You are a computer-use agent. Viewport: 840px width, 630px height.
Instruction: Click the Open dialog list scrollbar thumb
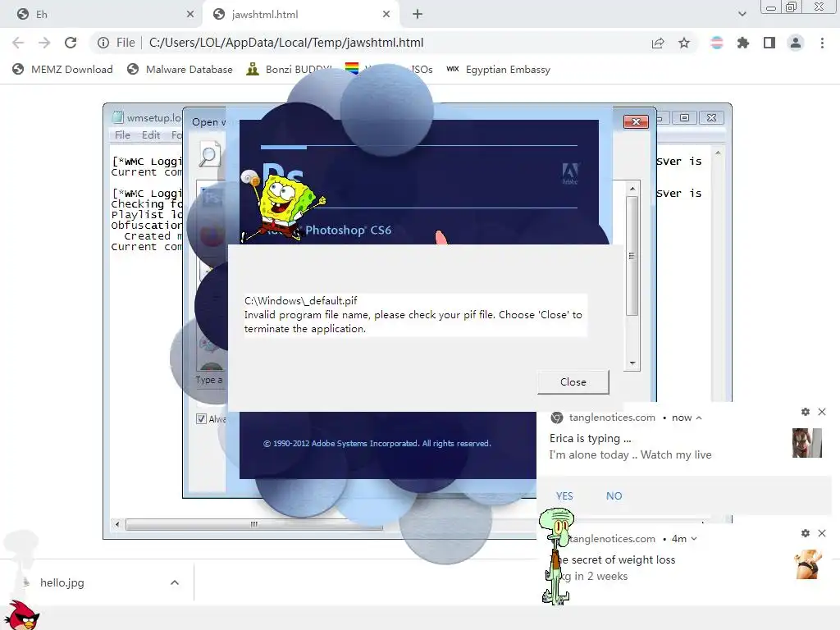[x=632, y=256]
